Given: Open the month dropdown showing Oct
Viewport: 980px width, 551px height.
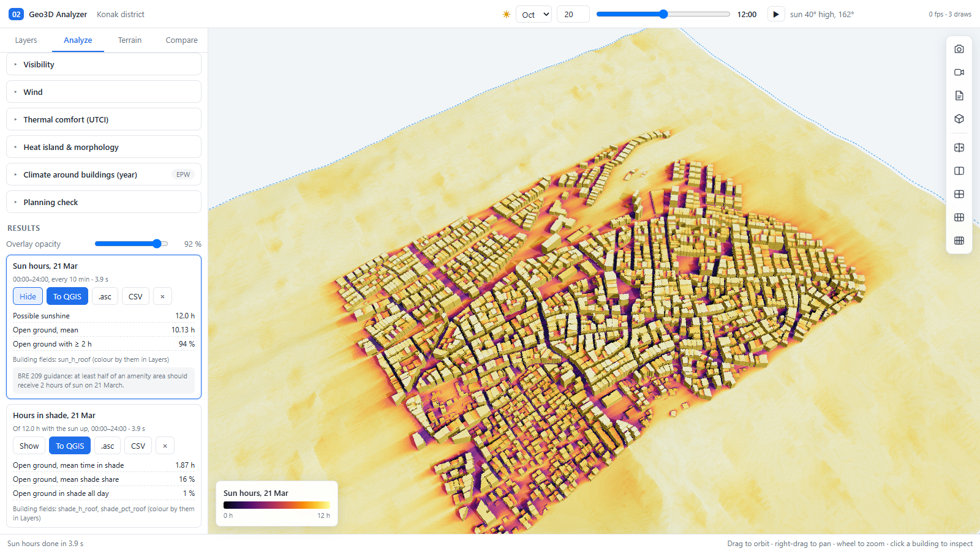Looking at the screenshot, I should pyautogui.click(x=534, y=14).
